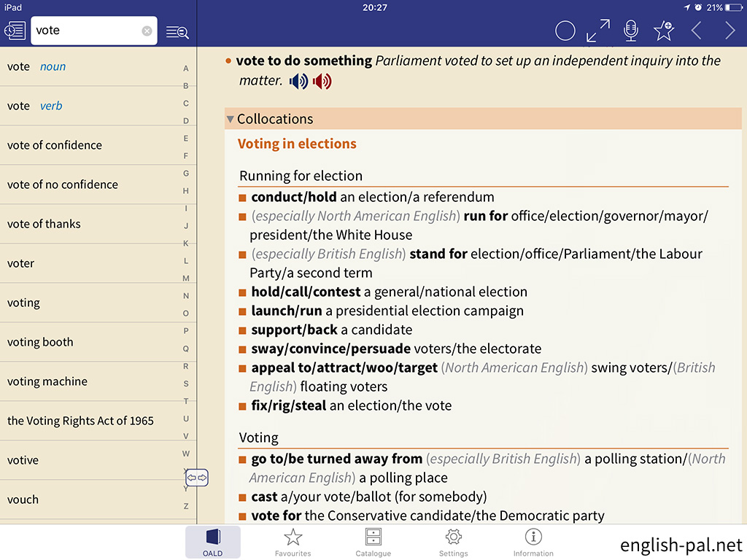Go forward with right chevron arrow
The height and width of the screenshot is (560, 747).
[729, 31]
